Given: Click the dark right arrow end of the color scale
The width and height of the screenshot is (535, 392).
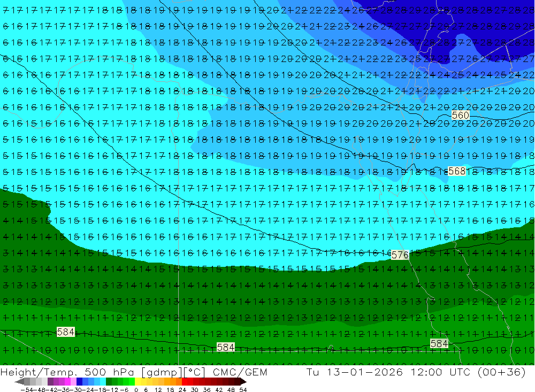Looking at the screenshot, I should click(243, 382).
